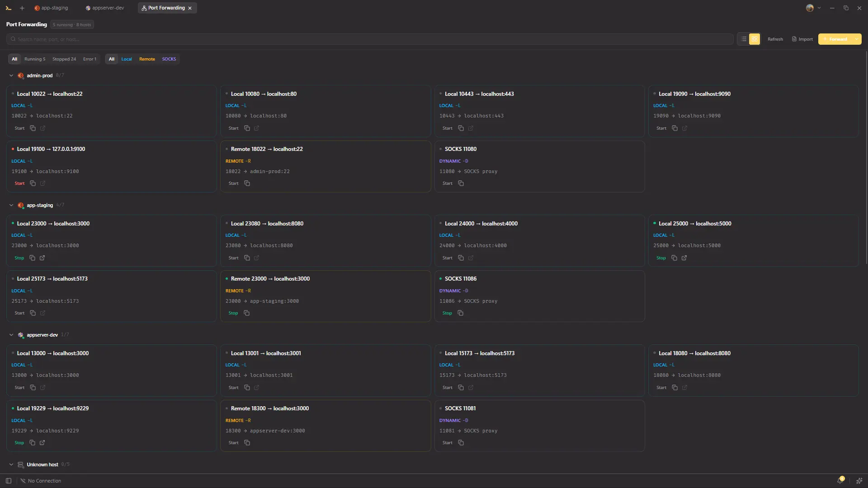The image size is (868, 488).
Task: Start Local 25173 forward
Action: click(19, 313)
